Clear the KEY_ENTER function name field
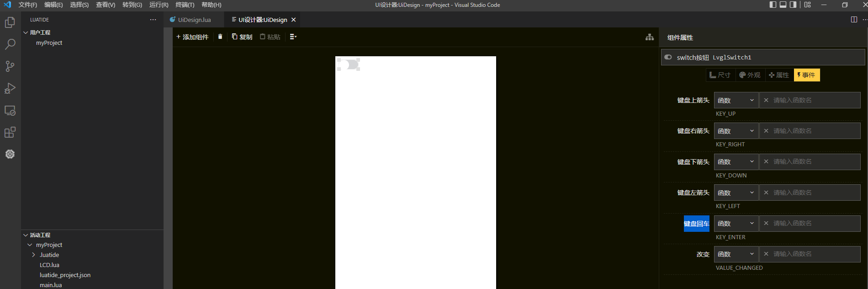868x289 pixels. click(x=766, y=223)
